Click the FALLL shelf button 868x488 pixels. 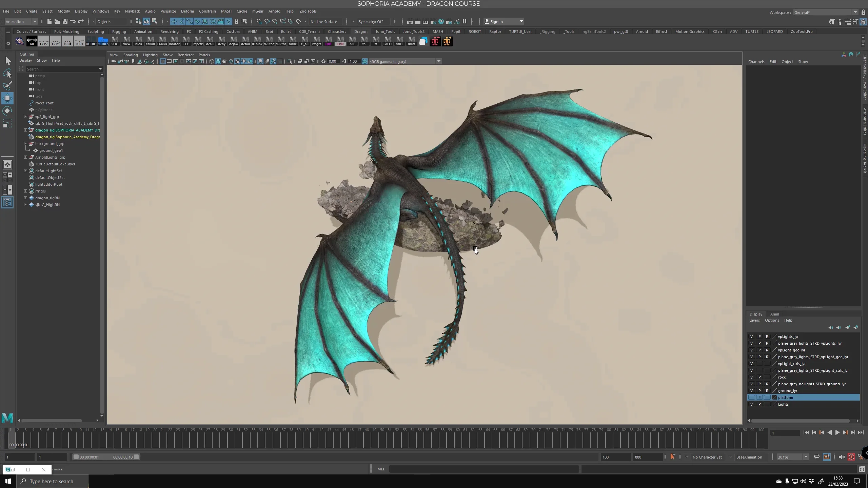tap(388, 41)
